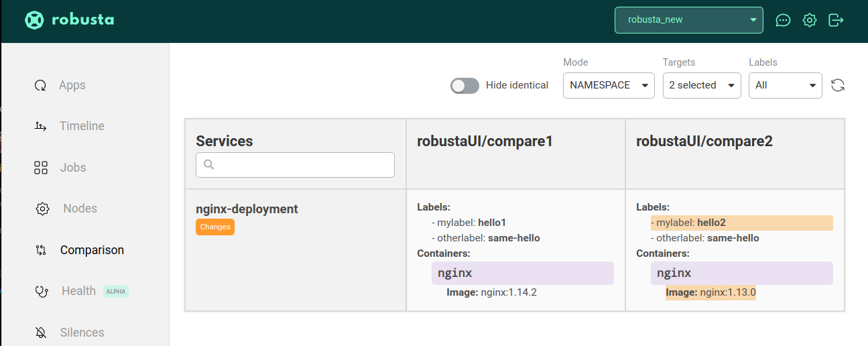Screen dimensions: 868x346
Task: Click otherlabel: same-hello in compare1
Action: coord(486,238)
